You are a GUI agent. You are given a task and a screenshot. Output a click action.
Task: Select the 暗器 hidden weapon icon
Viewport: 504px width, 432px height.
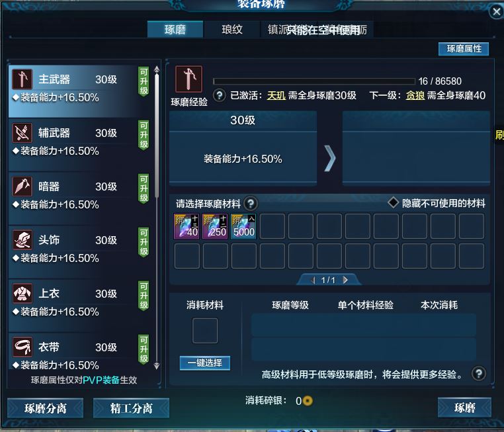(x=22, y=187)
